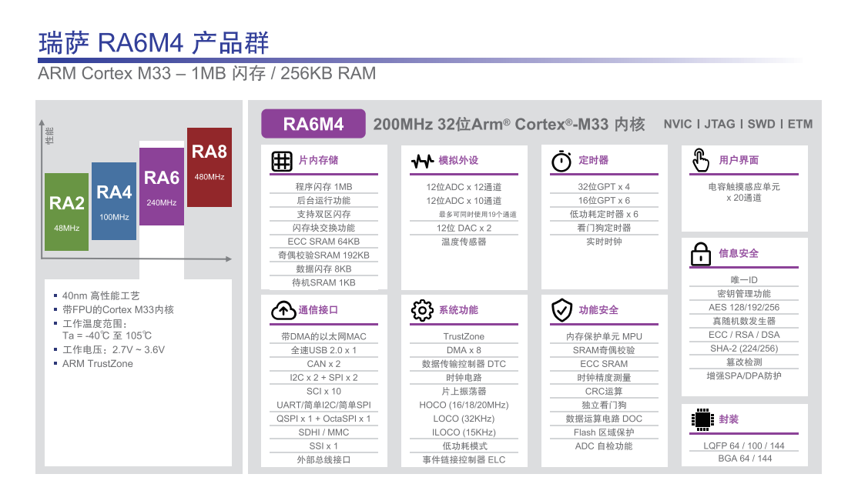Click the 片内存储 section heading
Image resolution: width=858 pixels, height=504 pixels.
[x=318, y=160]
